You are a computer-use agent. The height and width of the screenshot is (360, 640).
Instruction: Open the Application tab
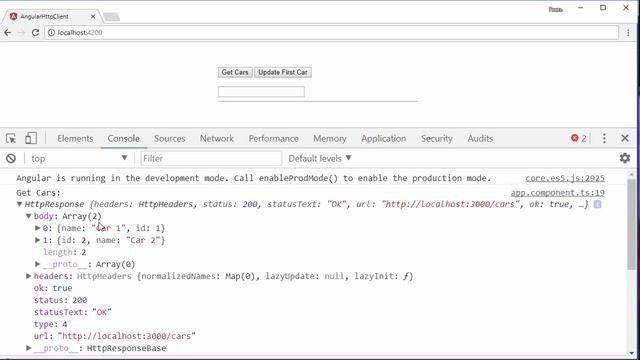click(x=384, y=139)
